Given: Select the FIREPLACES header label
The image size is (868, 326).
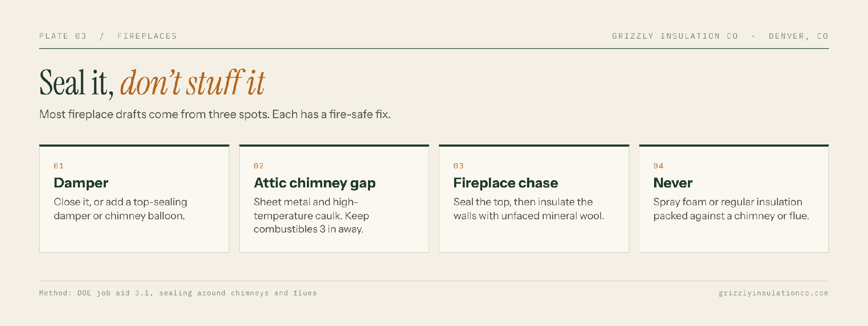Looking at the screenshot, I should pos(147,36).
